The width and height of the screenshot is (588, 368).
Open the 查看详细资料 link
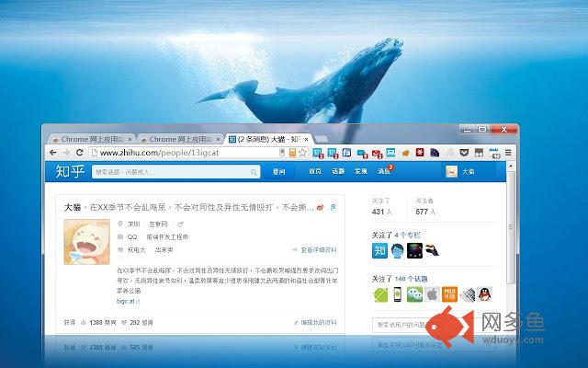click(x=319, y=249)
